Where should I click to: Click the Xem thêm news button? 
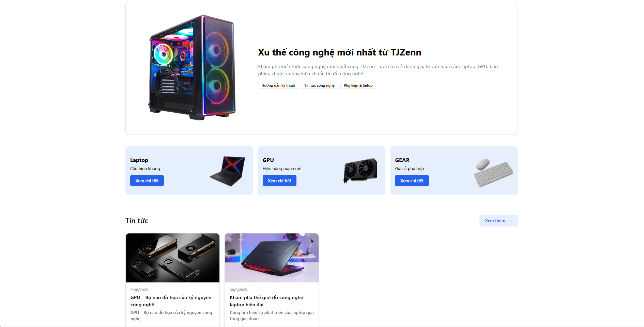point(499,220)
